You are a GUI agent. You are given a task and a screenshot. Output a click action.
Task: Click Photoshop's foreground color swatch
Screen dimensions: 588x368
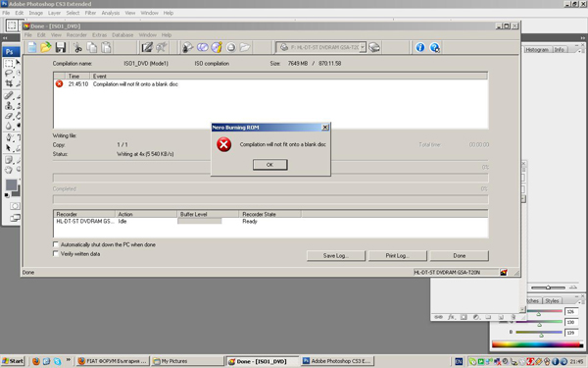point(11,184)
